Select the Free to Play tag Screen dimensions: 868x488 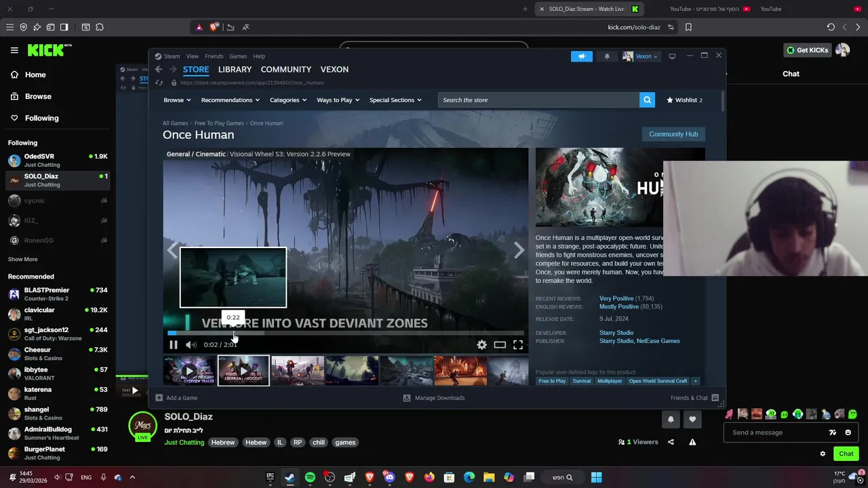[552, 381]
